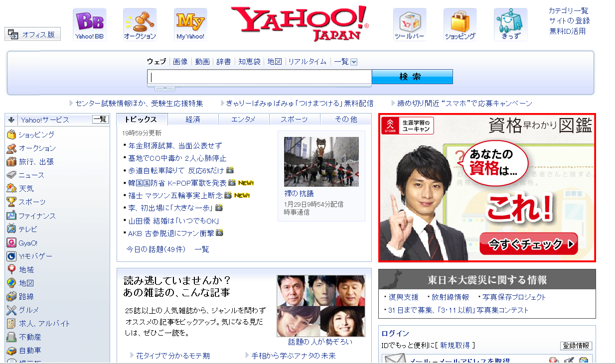Click ファイナンス chart icon in sidebar

pyautogui.click(x=11, y=216)
